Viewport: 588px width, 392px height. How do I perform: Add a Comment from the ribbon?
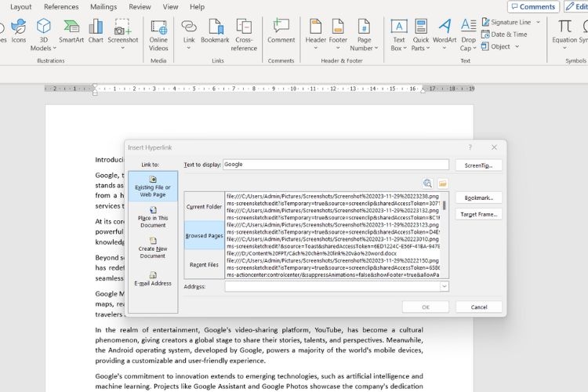(x=281, y=31)
